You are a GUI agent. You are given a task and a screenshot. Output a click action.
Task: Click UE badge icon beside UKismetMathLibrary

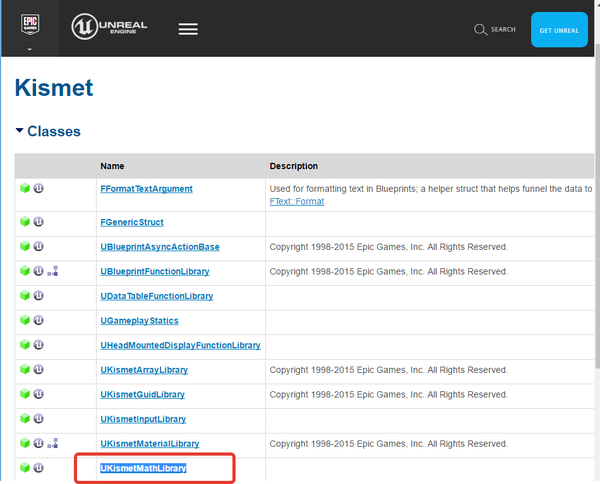pyautogui.click(x=38, y=468)
